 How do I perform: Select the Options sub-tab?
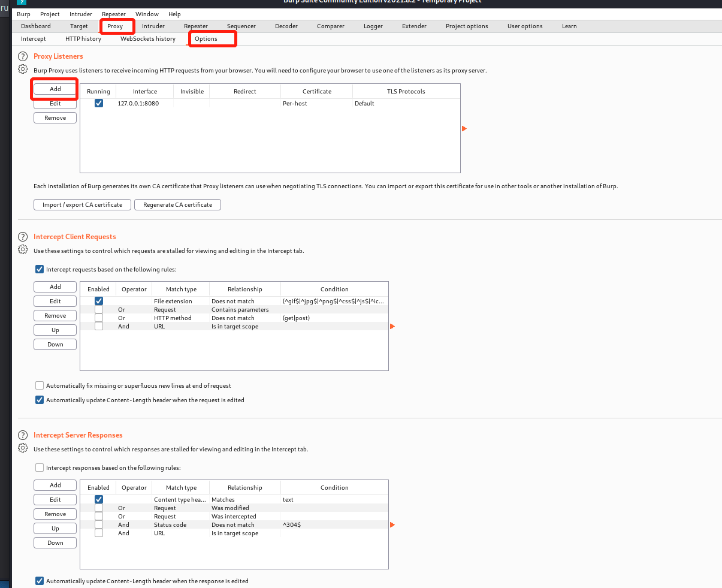click(x=206, y=39)
